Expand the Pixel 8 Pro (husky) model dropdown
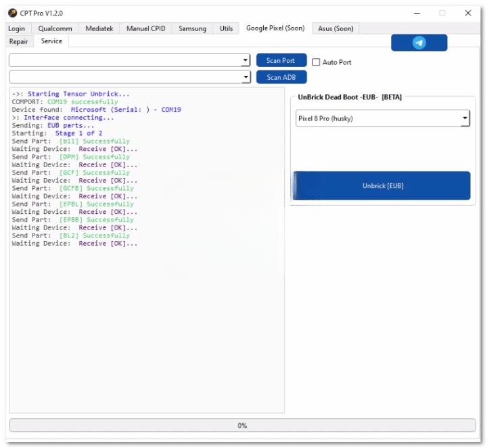487x448 pixels. 465,118
